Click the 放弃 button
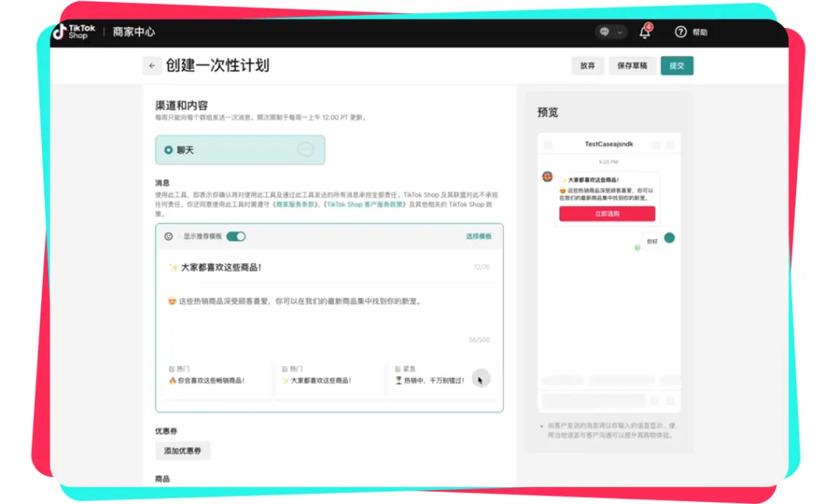Screen dimensions: 838x504 pyautogui.click(x=587, y=66)
